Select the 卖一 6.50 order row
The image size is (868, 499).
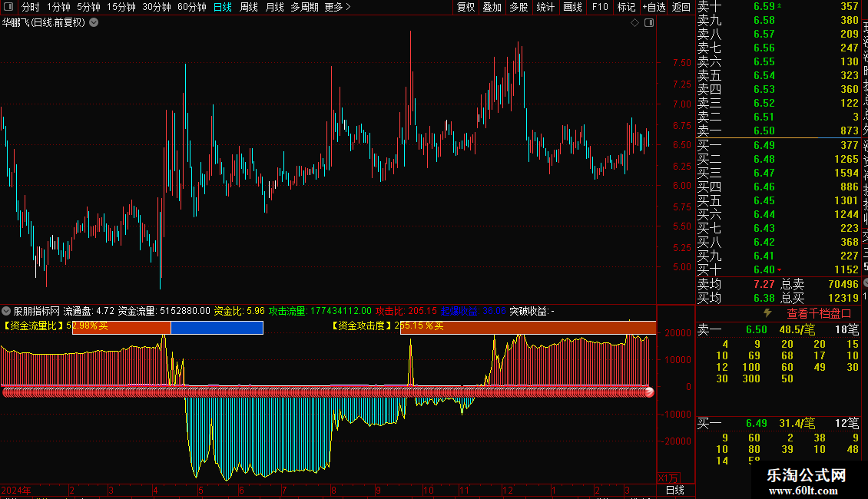click(778, 131)
